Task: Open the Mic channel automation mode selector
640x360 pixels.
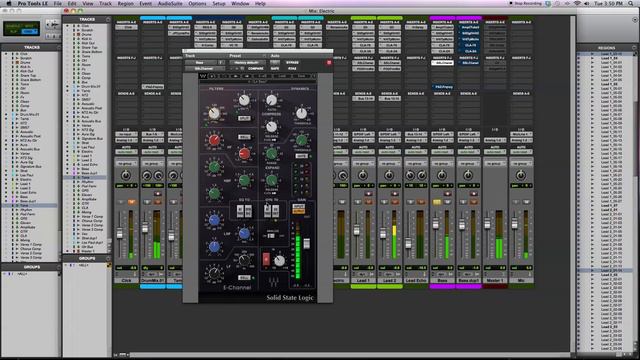Action: point(521,152)
